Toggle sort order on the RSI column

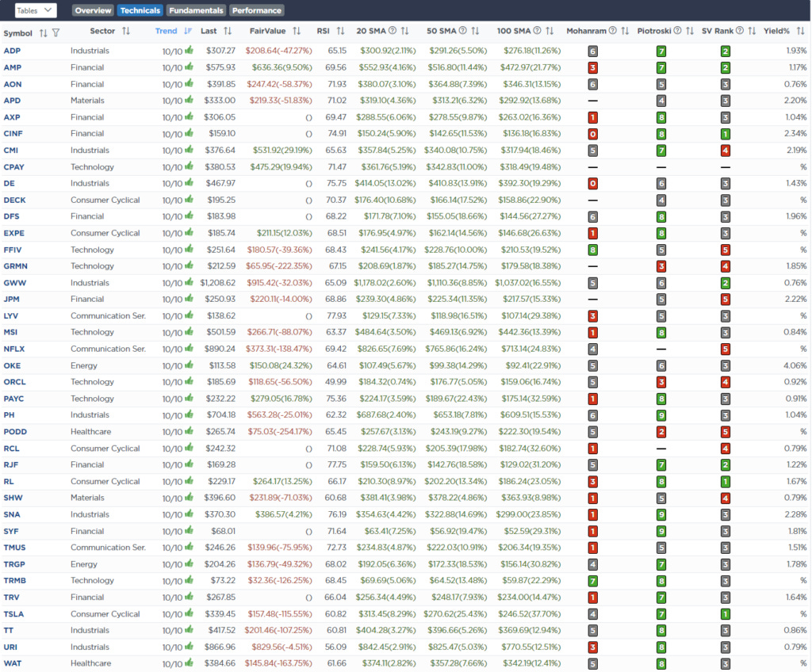click(x=342, y=33)
